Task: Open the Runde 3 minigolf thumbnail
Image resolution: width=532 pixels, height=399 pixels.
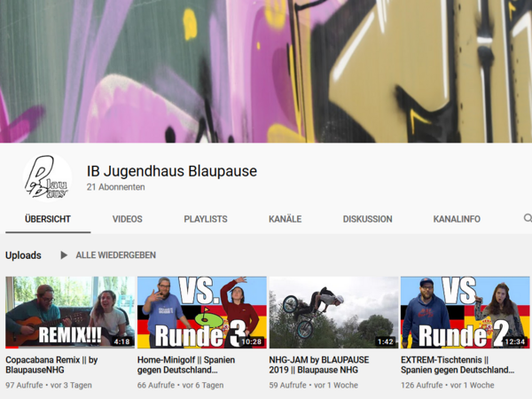Action: 202,312
